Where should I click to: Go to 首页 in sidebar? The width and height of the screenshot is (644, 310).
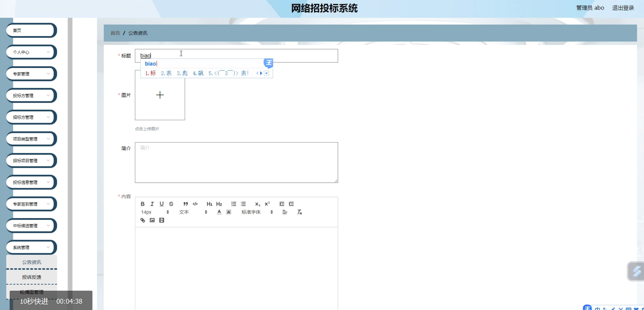point(30,30)
